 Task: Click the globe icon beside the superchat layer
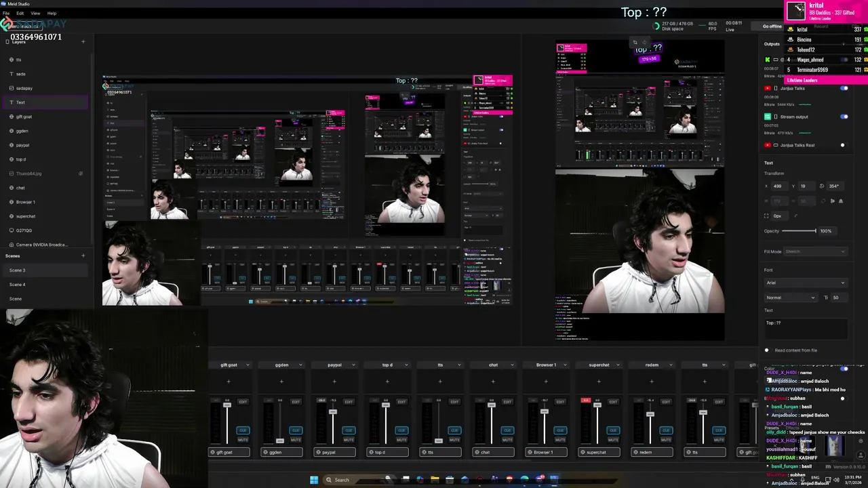click(x=11, y=216)
